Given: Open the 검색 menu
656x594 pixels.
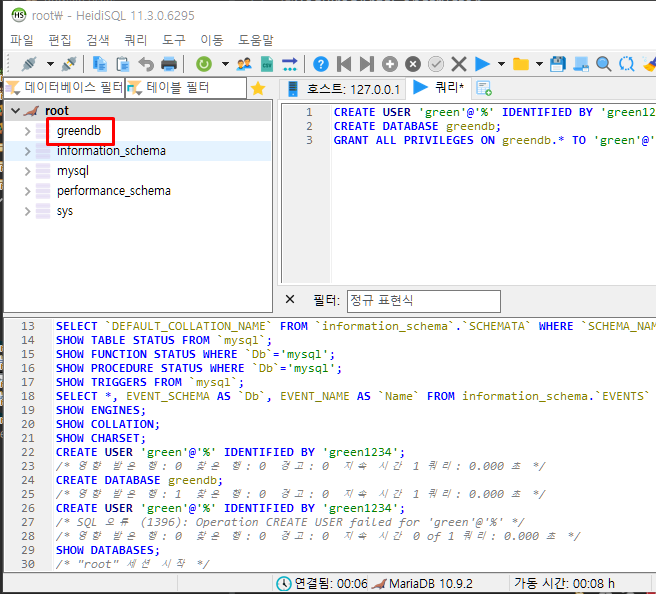Looking at the screenshot, I should 98,40.
